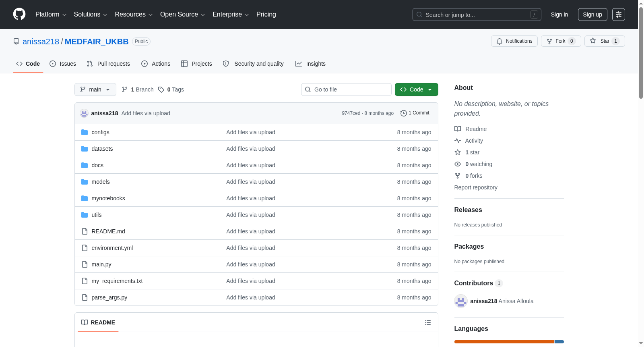The width and height of the screenshot is (644, 347).
Task: Open the parse_args.py file name
Action: [x=109, y=297]
